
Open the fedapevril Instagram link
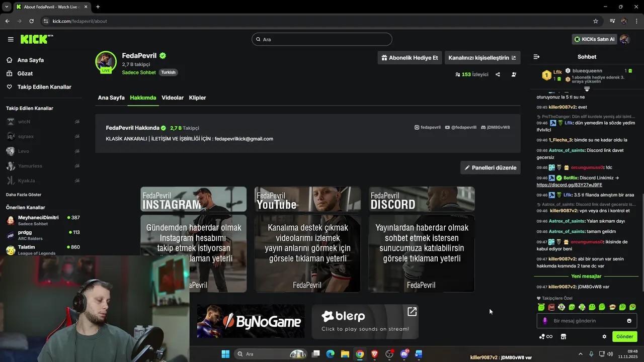tap(427, 128)
